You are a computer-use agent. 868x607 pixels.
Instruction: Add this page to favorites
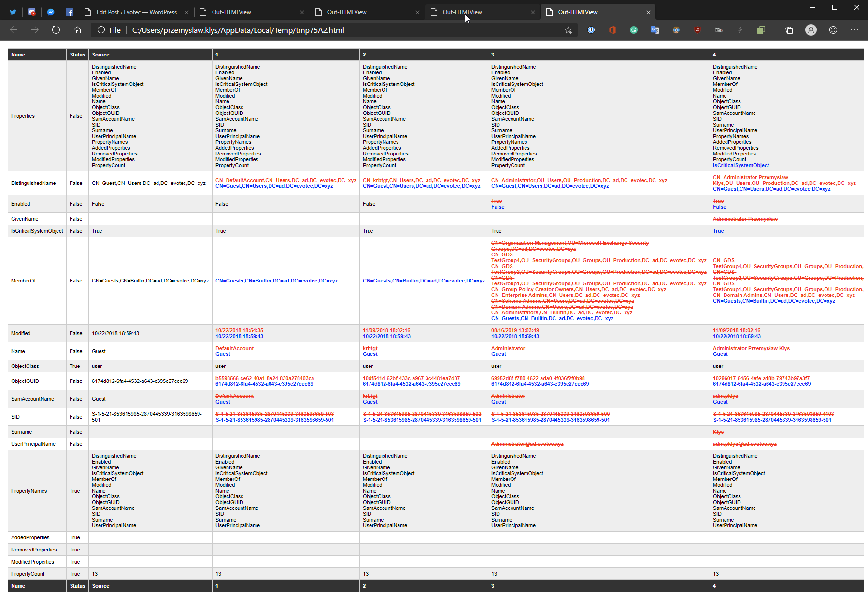point(568,30)
